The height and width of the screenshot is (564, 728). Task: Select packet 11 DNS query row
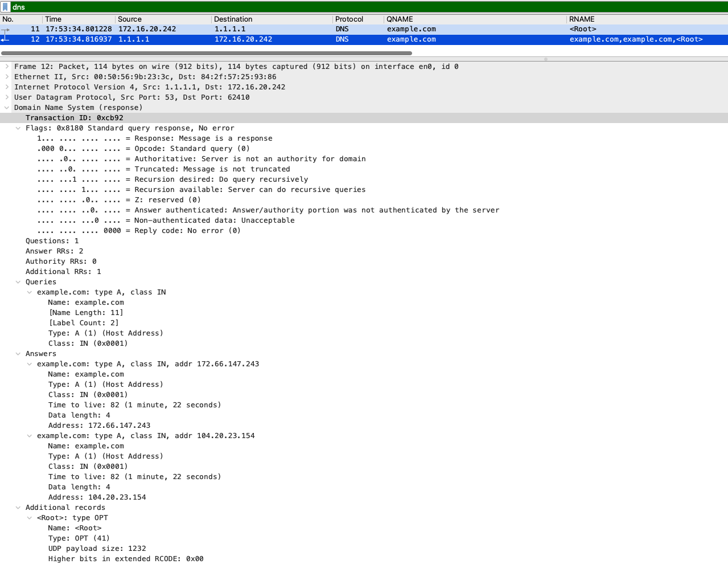click(364, 29)
